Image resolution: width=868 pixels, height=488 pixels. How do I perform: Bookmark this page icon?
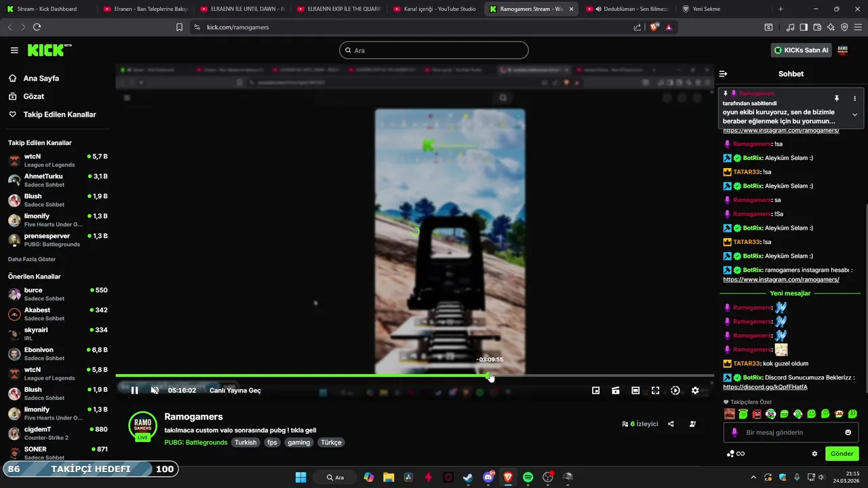tap(179, 27)
